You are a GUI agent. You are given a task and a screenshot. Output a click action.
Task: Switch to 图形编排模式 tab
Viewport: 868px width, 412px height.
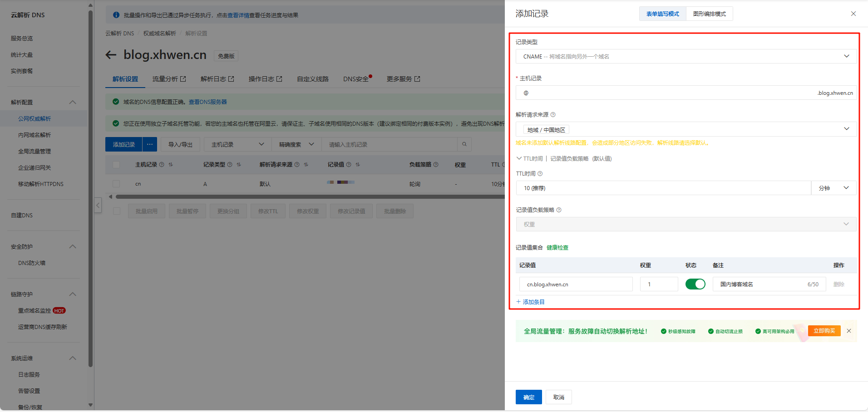click(x=709, y=14)
